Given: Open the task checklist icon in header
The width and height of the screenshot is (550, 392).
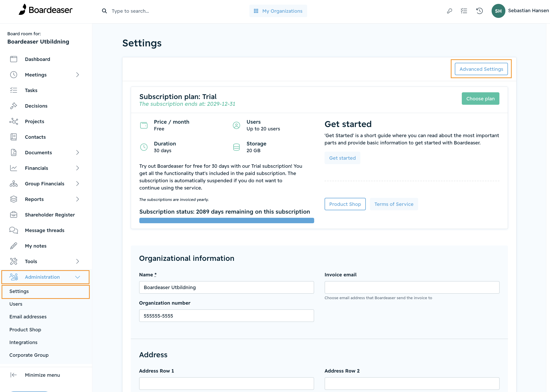Looking at the screenshot, I should tap(464, 11).
